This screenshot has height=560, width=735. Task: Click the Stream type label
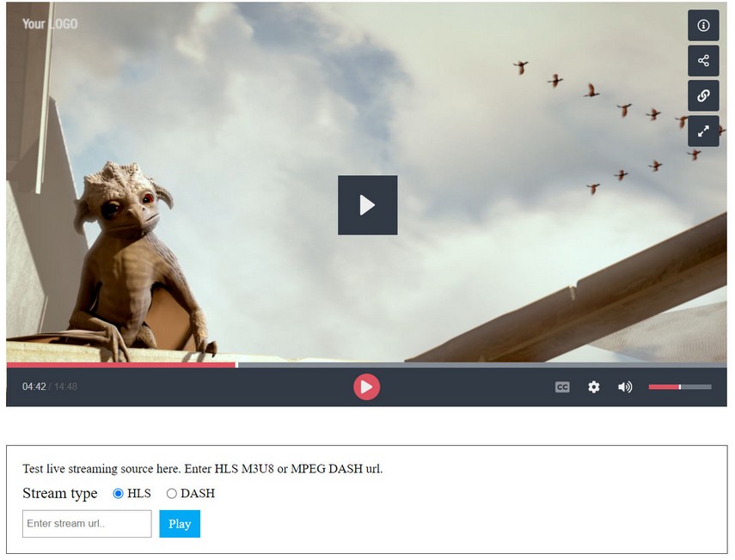(60, 494)
